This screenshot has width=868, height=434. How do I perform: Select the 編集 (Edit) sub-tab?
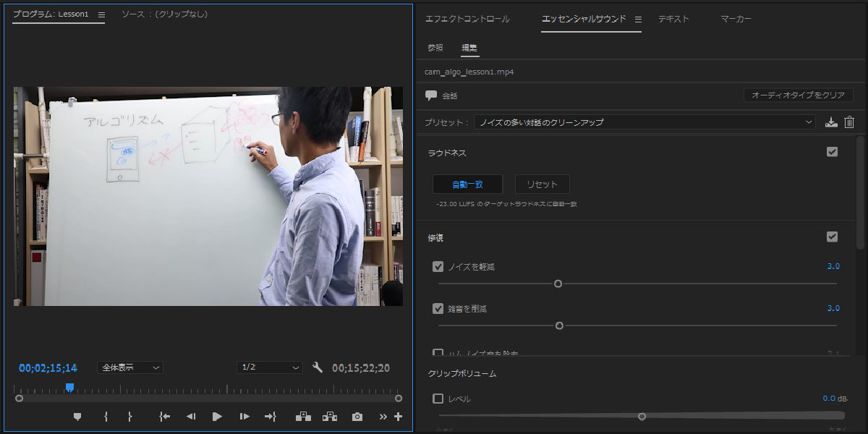pos(469,48)
